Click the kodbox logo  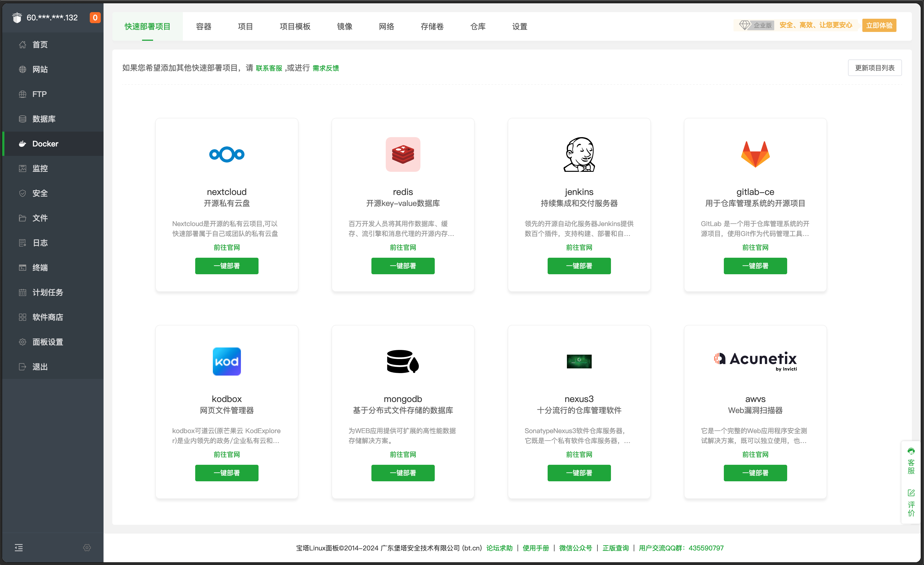tap(227, 362)
